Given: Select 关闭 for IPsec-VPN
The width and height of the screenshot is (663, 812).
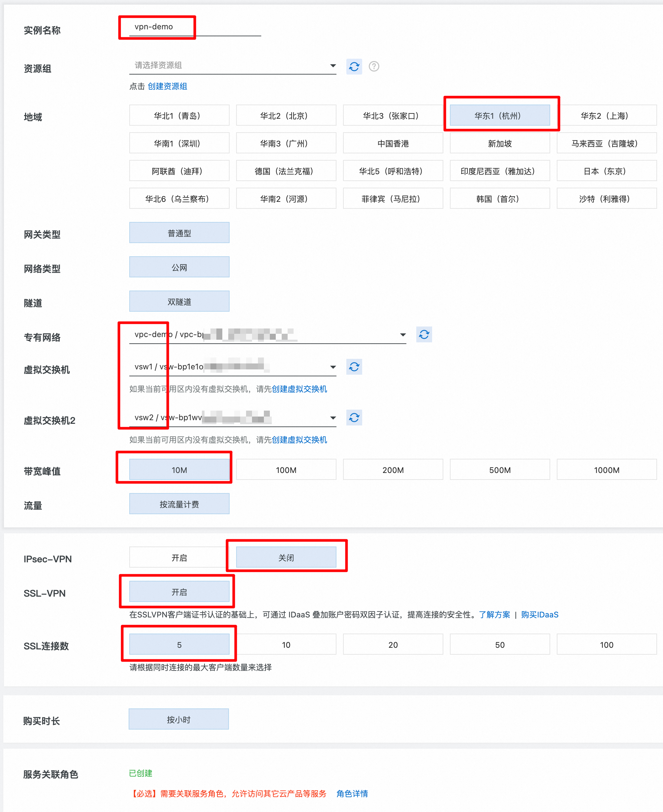Looking at the screenshot, I should click(286, 558).
